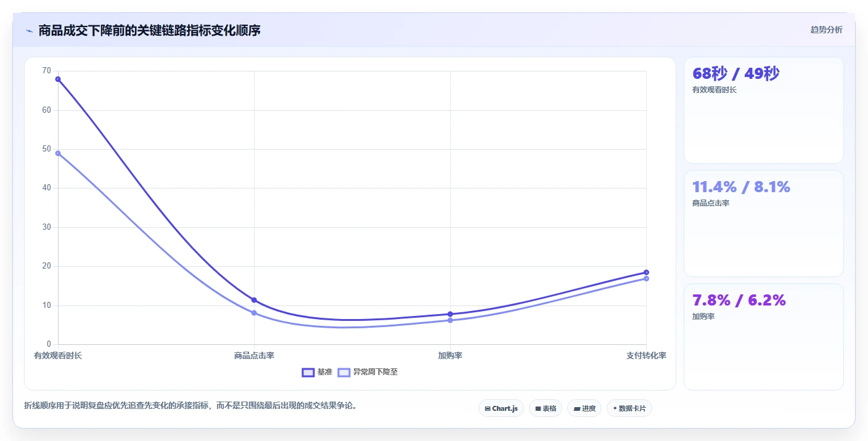This screenshot has height=441, width=868.
Task: Click the 异常周下降至 legend color box
Action: pyautogui.click(x=344, y=372)
